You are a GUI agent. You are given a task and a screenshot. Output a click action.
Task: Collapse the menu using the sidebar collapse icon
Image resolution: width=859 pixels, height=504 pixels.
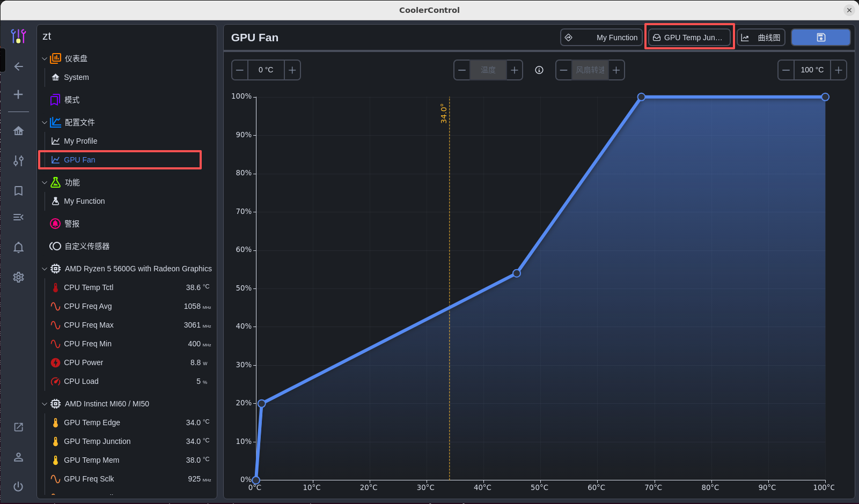click(18, 217)
